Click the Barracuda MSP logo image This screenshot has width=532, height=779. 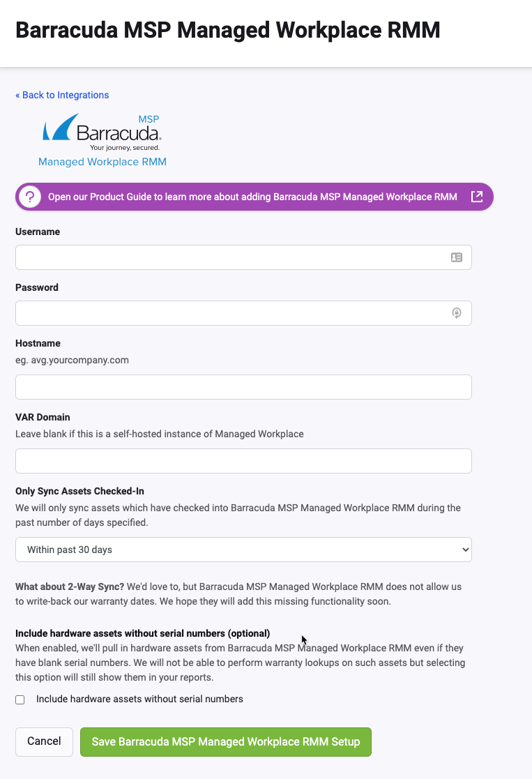coord(102,131)
